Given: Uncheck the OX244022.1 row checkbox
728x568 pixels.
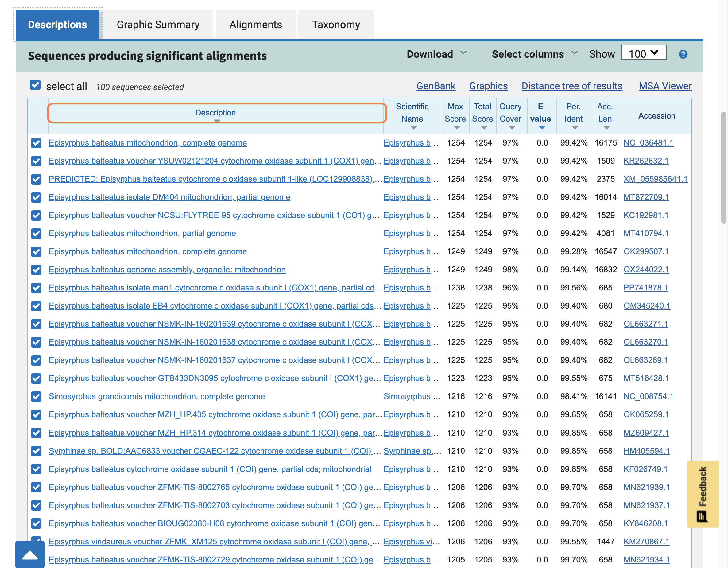Looking at the screenshot, I should point(36,270).
